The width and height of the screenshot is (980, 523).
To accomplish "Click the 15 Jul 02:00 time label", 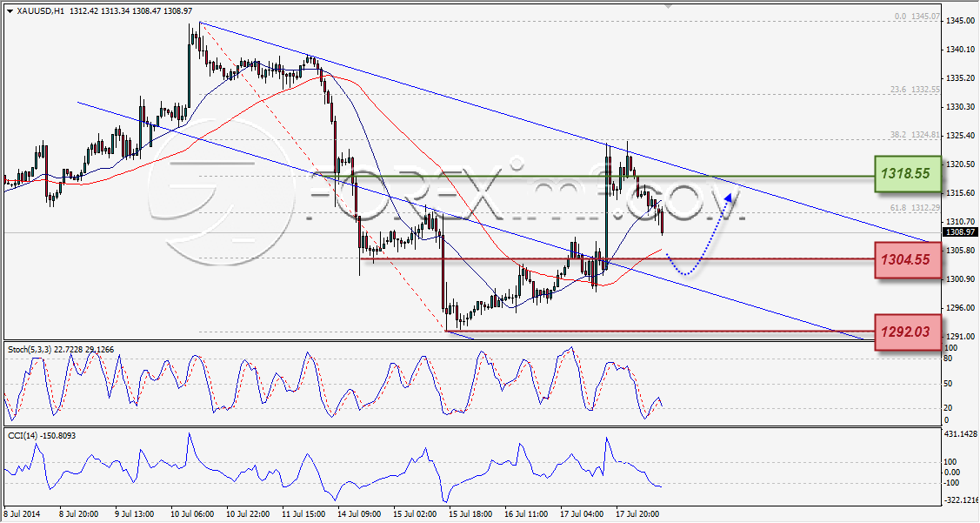I will tap(415, 514).
